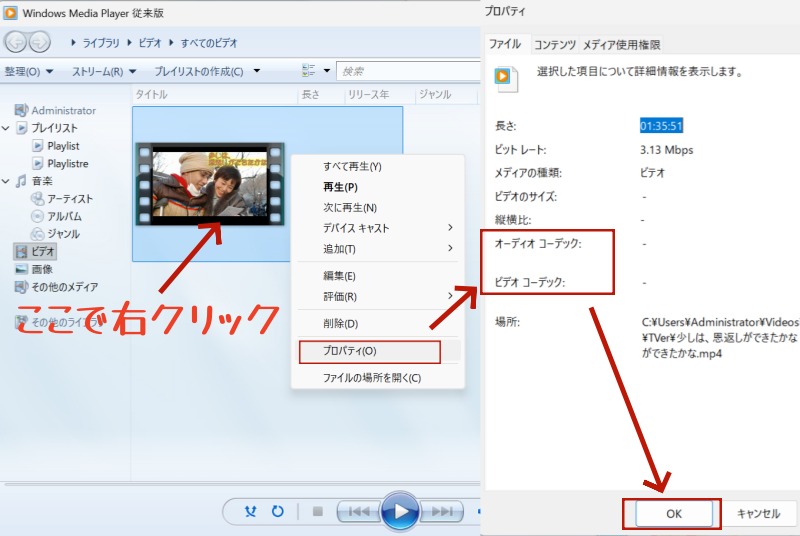Toggle shuffle playback

tap(251, 511)
